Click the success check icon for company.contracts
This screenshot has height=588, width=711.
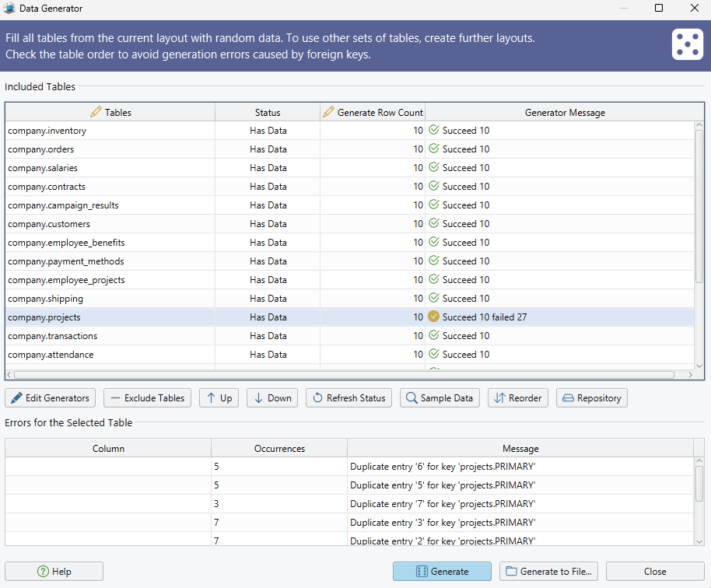pos(434,186)
